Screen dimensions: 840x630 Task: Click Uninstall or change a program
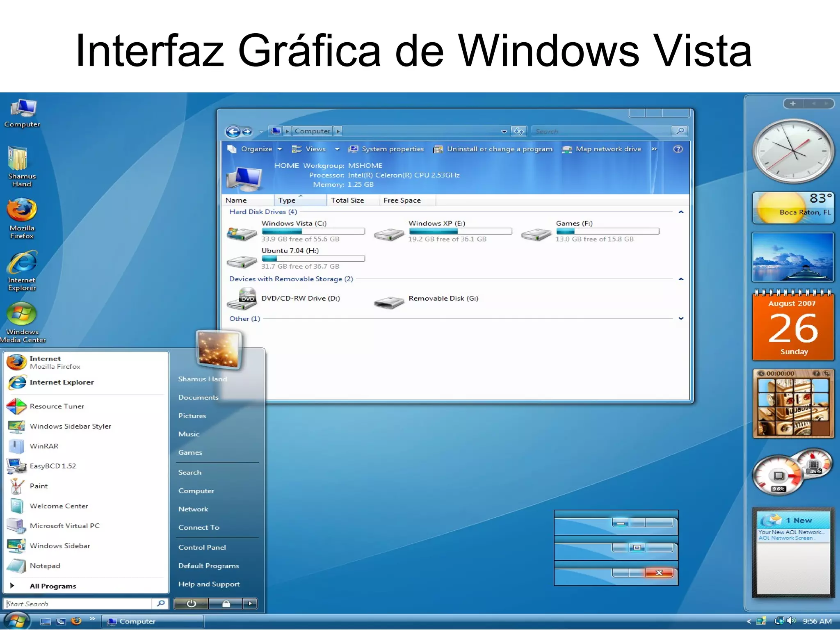tap(493, 149)
